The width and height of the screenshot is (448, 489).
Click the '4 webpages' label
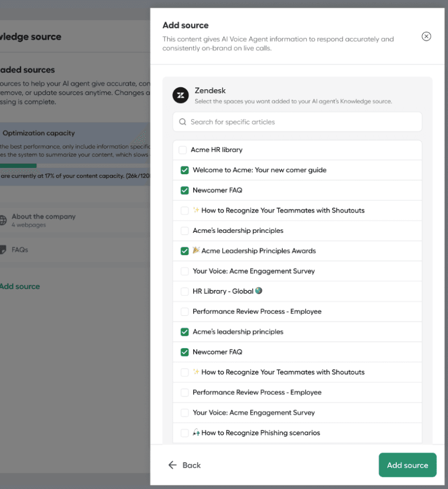28,225
